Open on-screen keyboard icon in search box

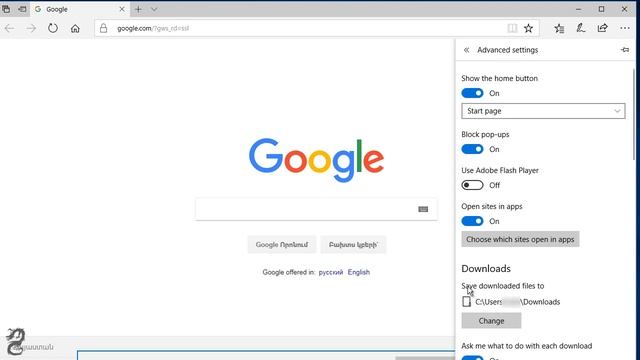423,209
